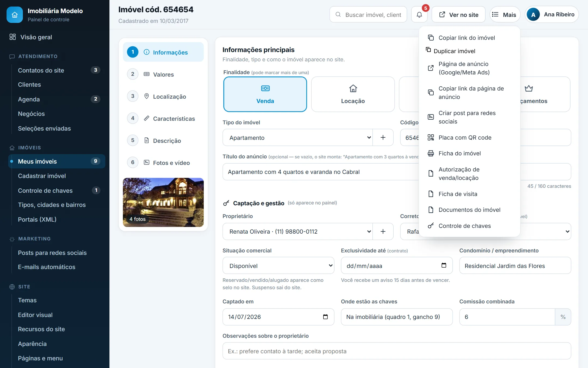Open the notifications bell icon
The image size is (588, 368).
point(419,15)
